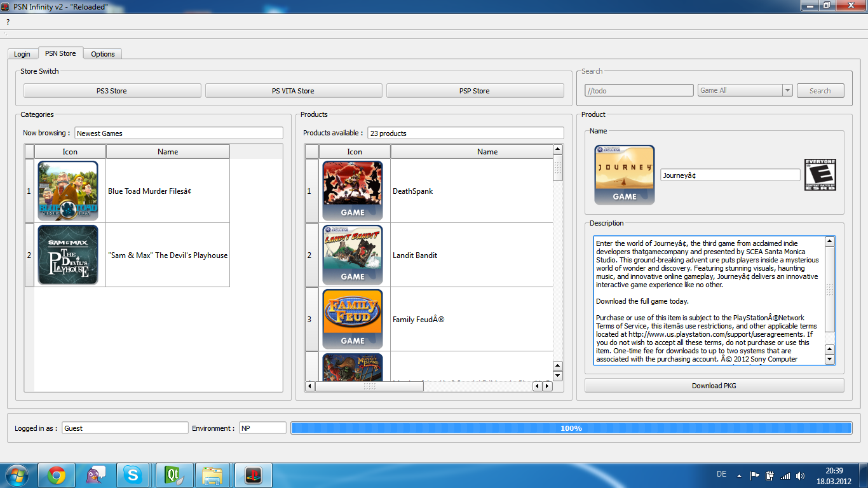Click the Now browsing field
This screenshot has width=868, height=488.
179,133
